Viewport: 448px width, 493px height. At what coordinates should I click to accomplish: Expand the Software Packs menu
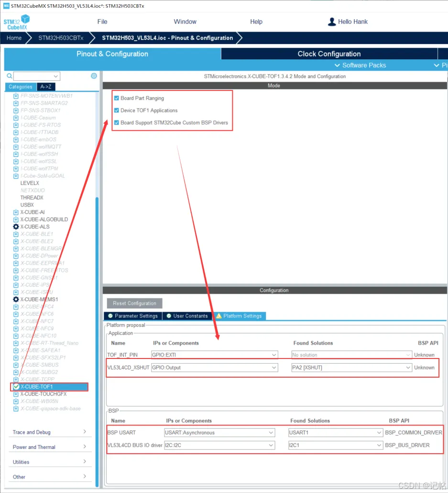click(360, 65)
